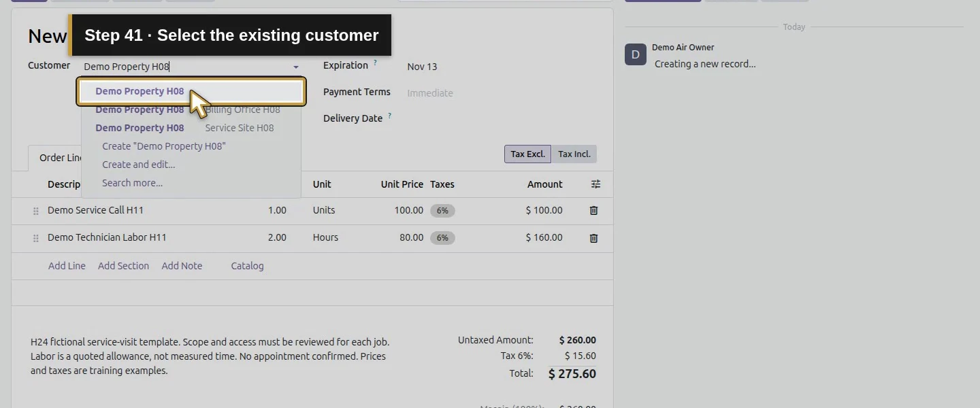Grab handle of Demo Technician Labor H11 row
This screenshot has height=408, width=980.
click(x=36, y=239)
